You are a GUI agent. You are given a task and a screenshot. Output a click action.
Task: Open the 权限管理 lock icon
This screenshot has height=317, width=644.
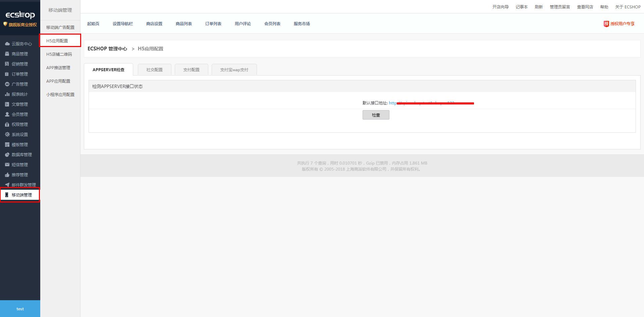(7, 124)
